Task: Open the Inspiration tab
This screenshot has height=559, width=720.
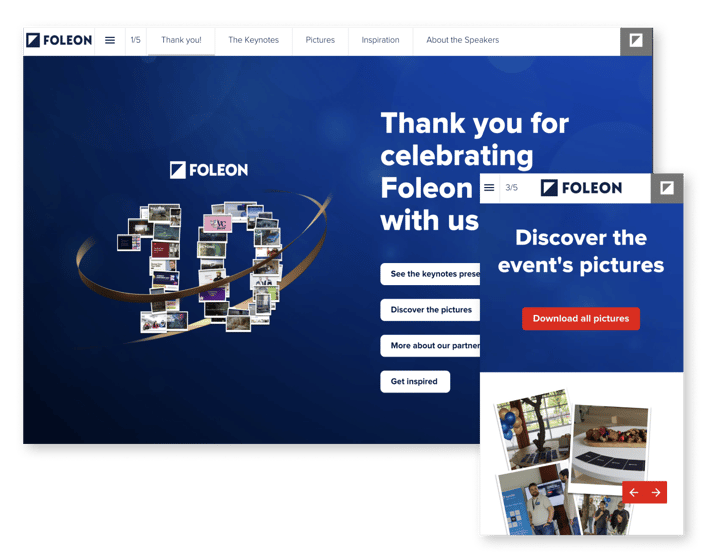Action: (x=380, y=41)
